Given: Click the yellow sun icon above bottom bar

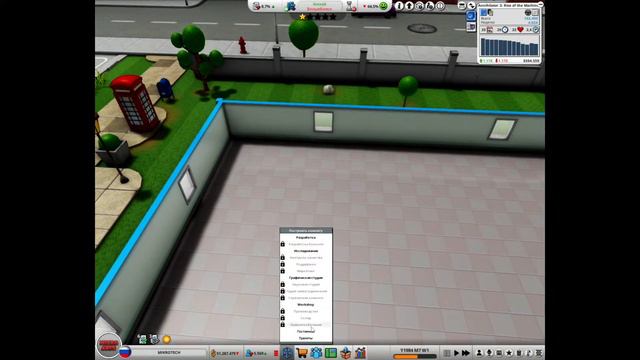Looking at the screenshot, I should [x=167, y=339].
